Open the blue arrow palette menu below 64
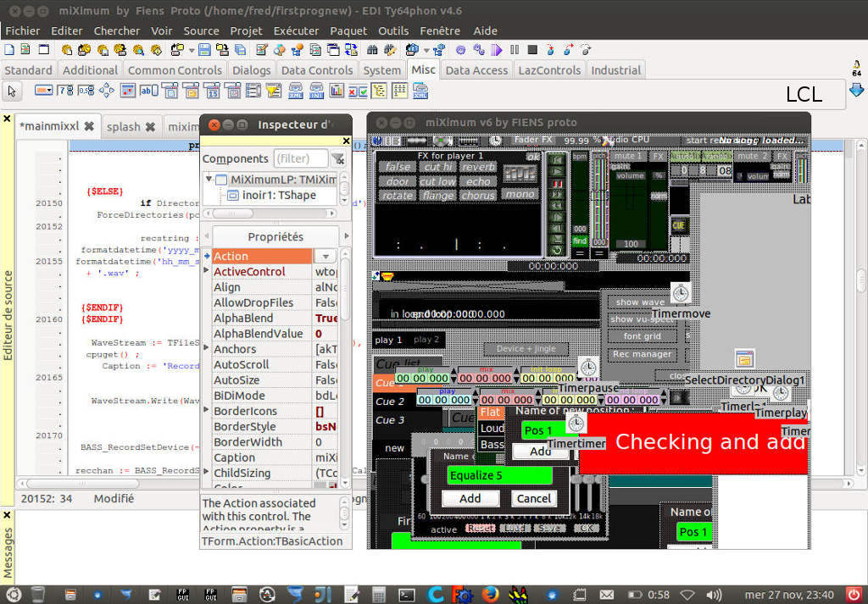Viewport: 868px width, 604px height. 856,90
